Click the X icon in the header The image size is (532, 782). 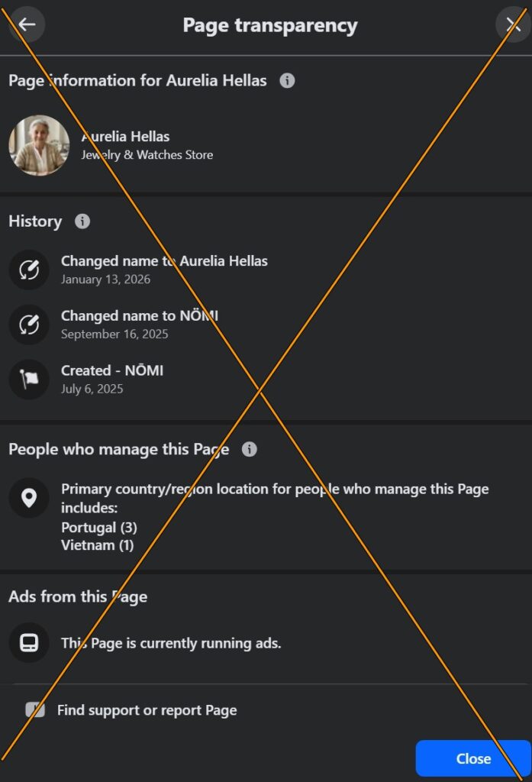pyautogui.click(x=513, y=24)
